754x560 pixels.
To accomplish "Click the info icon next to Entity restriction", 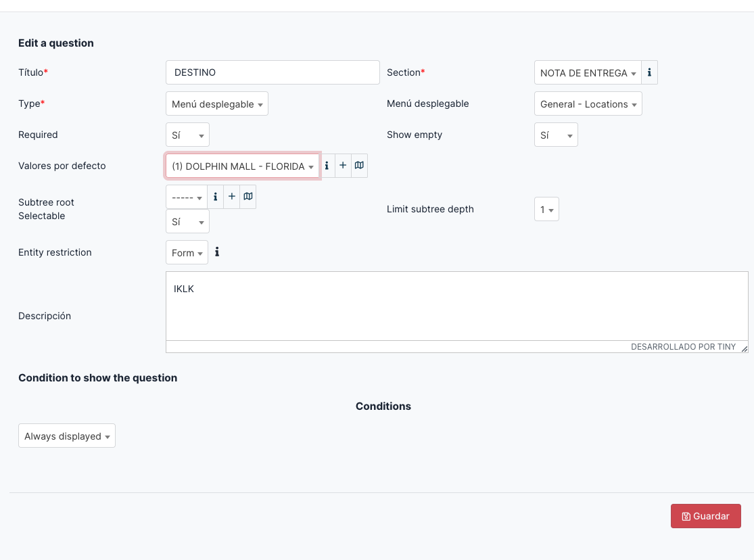I will click(x=217, y=252).
